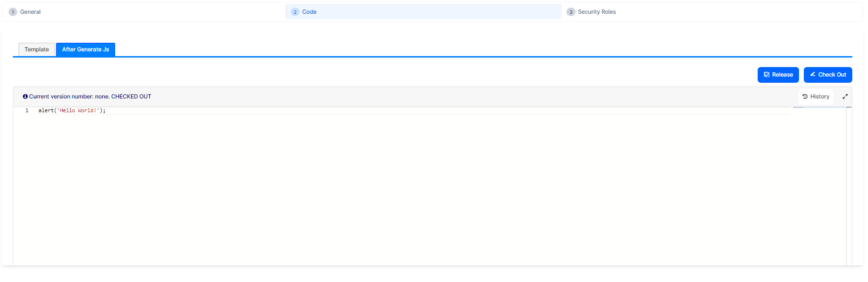Click the fullscreen expand arrows icon
This screenshot has height=282, width=868.
pyautogui.click(x=845, y=97)
